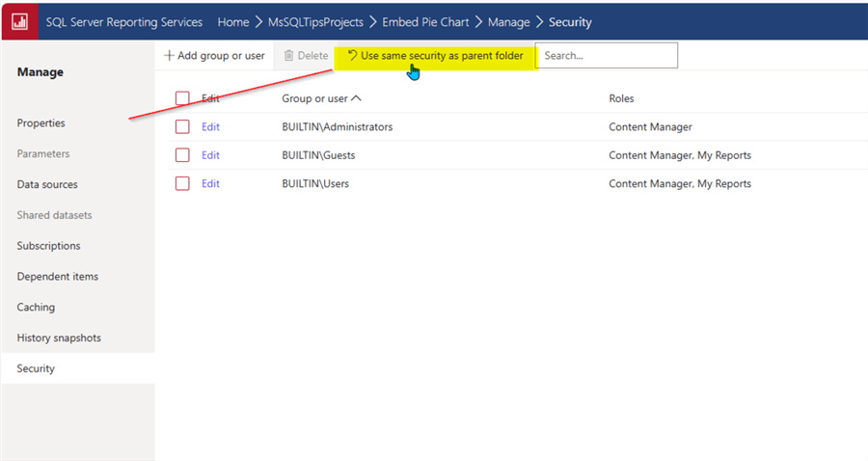Screen dimensions: 868x461
Task: Click Add group or user button
Action: click(214, 55)
